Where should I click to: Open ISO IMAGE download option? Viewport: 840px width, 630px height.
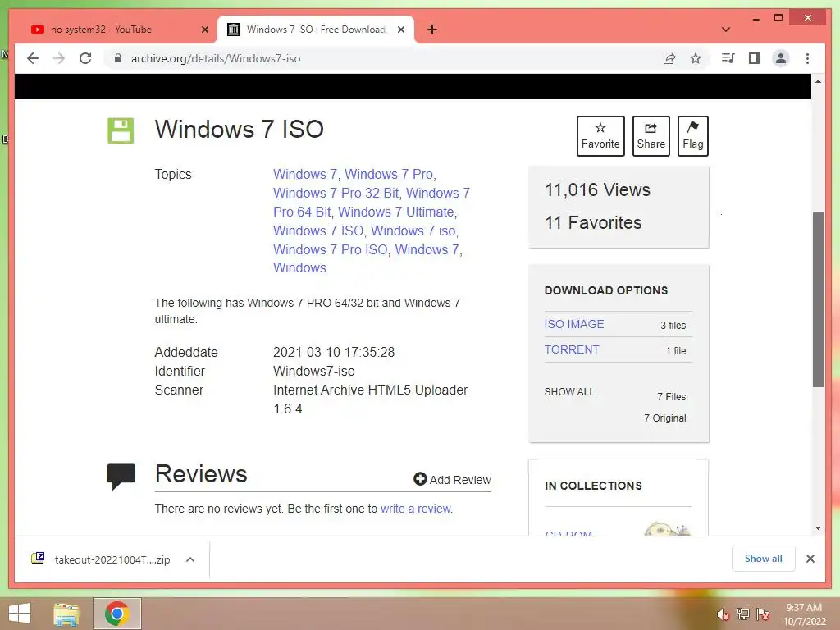tap(573, 324)
